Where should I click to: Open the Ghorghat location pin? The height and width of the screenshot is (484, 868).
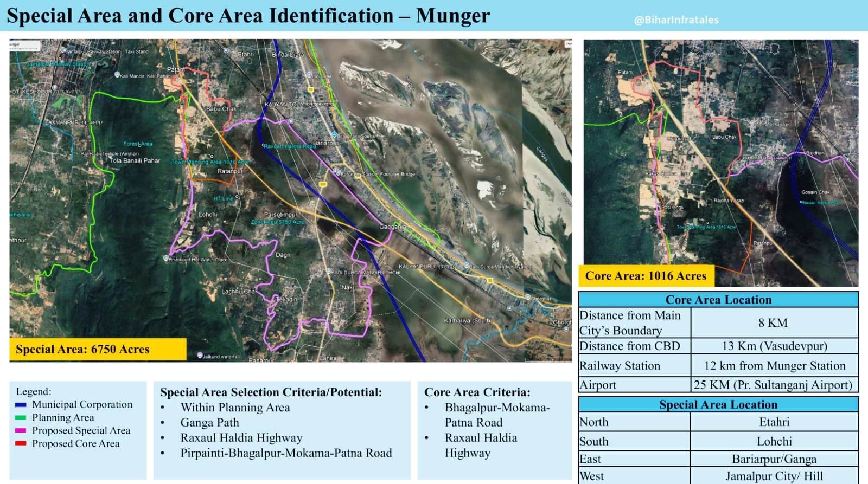(527, 298)
